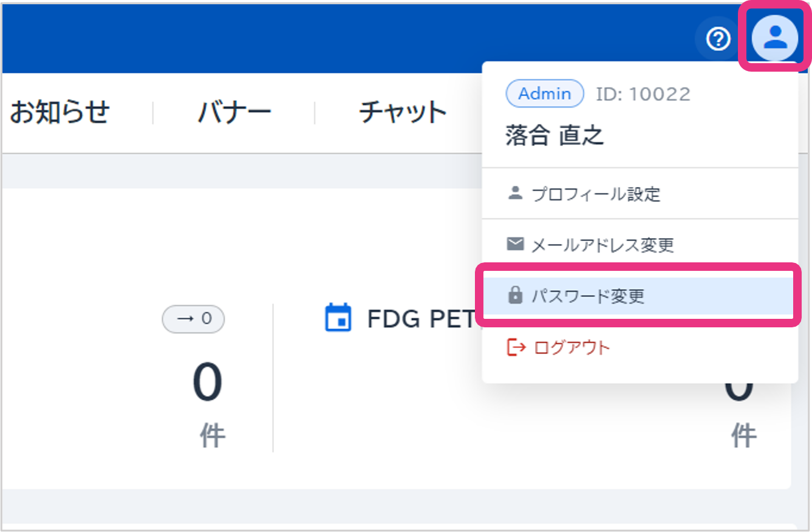812x532 pixels.
Task: Go to the チャット tab
Action: point(403,112)
